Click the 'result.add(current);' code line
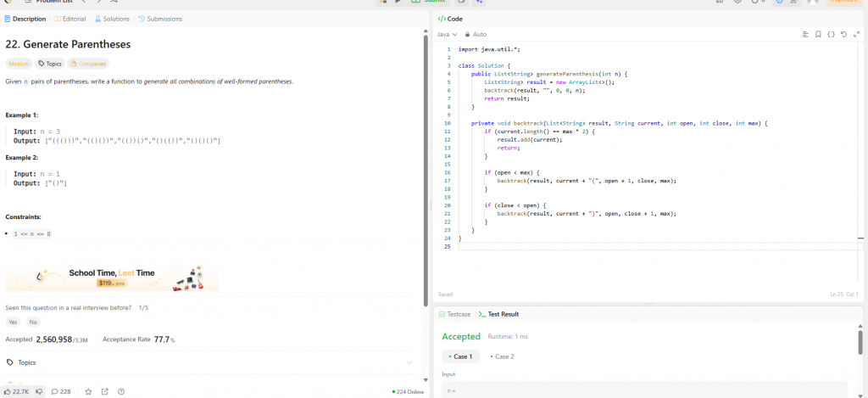 [530, 140]
